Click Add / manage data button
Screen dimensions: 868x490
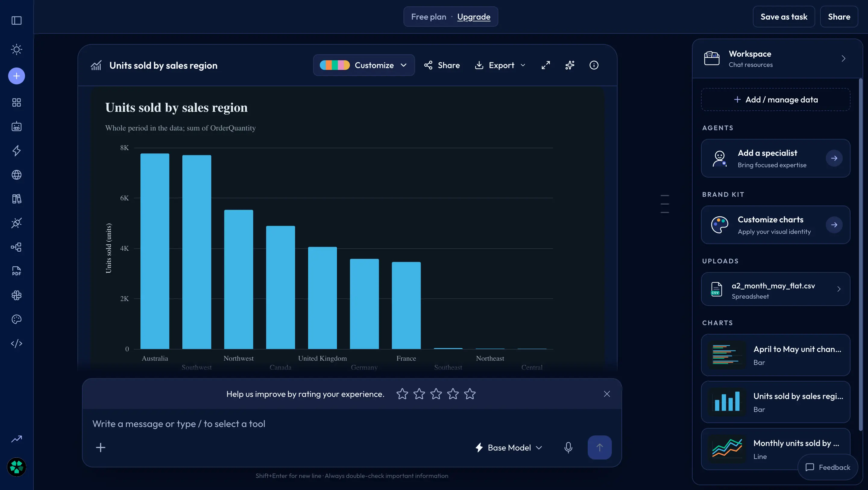coord(775,99)
